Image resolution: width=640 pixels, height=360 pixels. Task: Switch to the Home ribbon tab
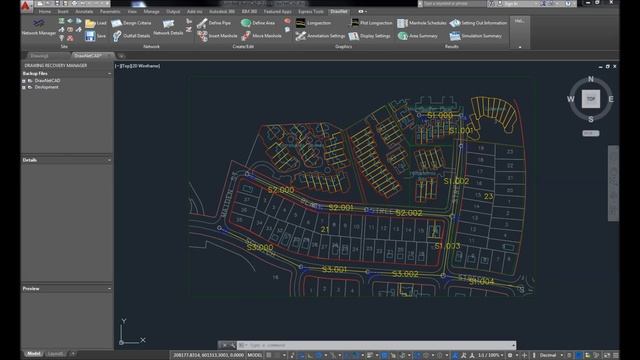coord(45,11)
